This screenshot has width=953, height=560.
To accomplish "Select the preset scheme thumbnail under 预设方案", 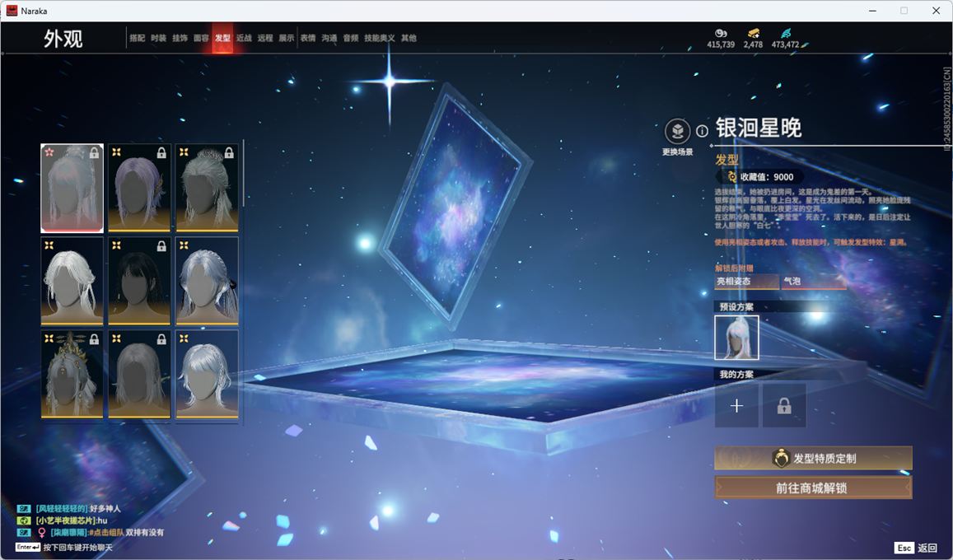I will (736, 338).
